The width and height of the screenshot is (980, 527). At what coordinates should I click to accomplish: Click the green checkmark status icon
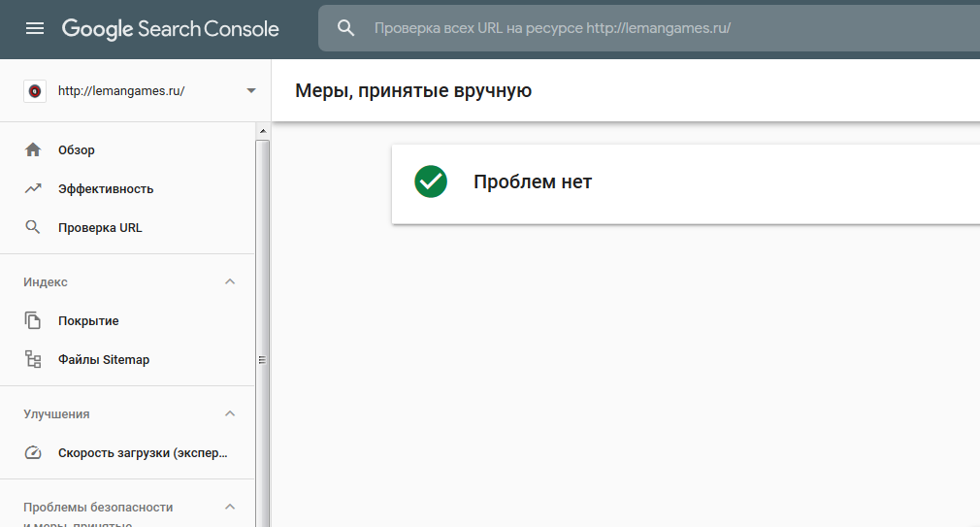point(431,181)
